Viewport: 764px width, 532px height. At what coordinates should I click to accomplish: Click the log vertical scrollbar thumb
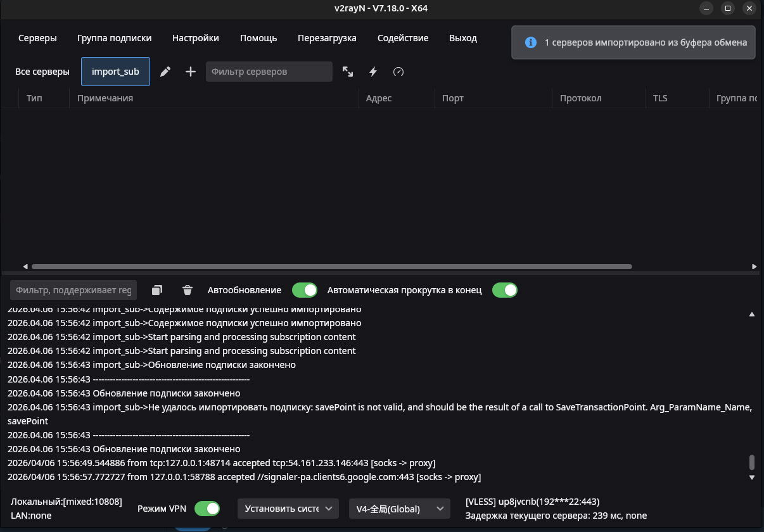click(752, 462)
